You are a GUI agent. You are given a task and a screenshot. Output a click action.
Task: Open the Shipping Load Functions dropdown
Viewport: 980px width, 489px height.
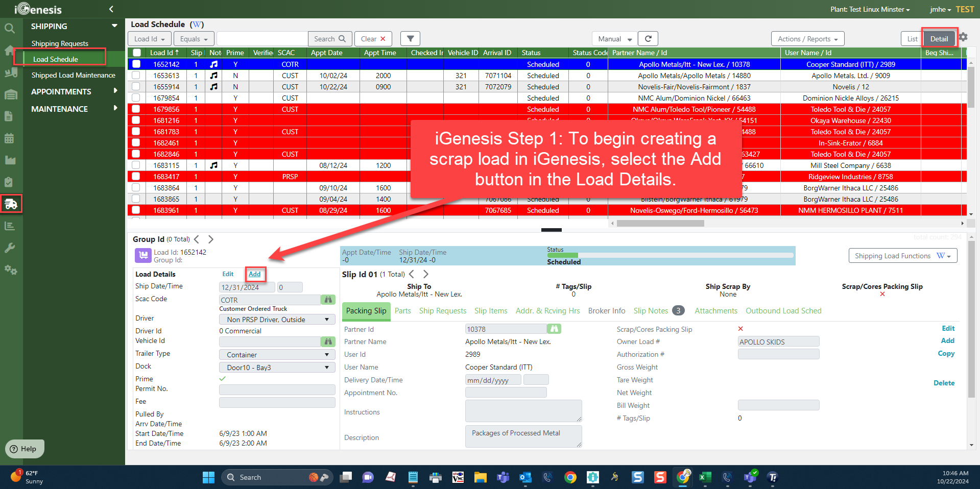pos(902,256)
